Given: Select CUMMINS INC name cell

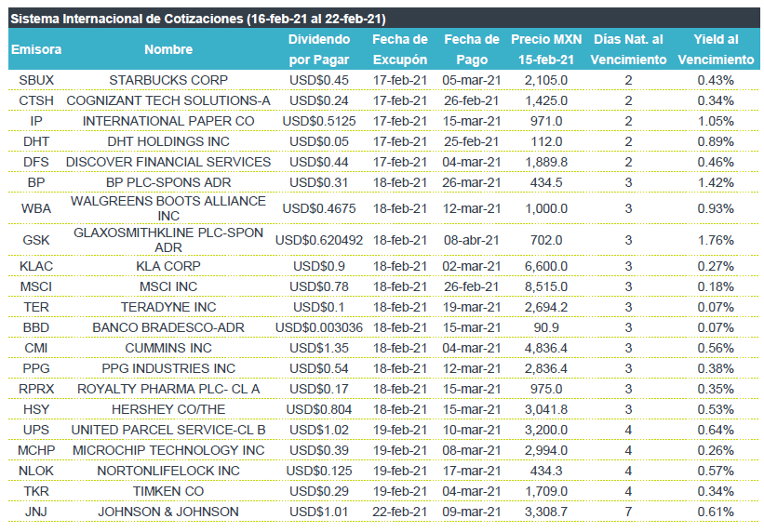Looking at the screenshot, I should (x=168, y=348).
